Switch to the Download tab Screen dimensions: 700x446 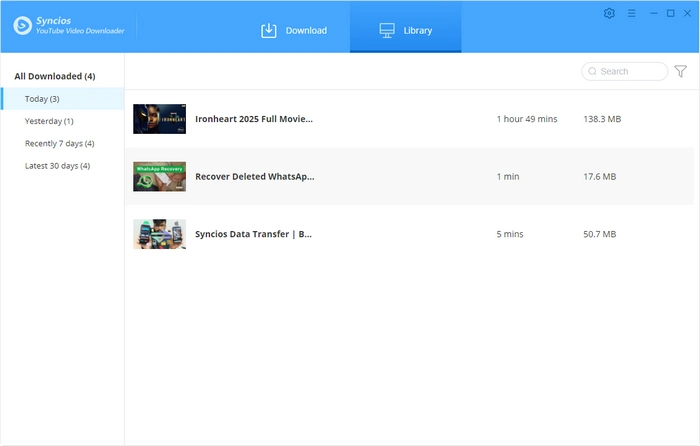point(294,30)
